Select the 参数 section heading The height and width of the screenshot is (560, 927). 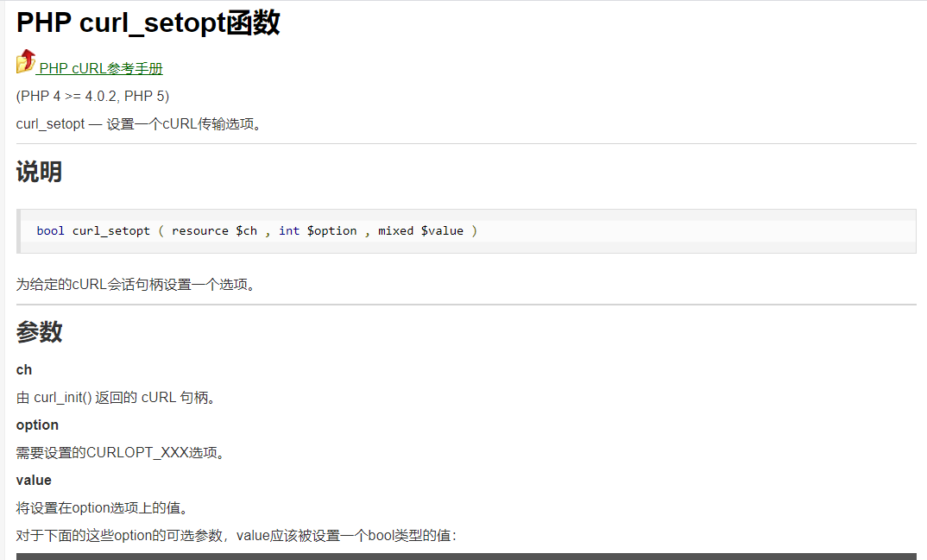coord(40,331)
